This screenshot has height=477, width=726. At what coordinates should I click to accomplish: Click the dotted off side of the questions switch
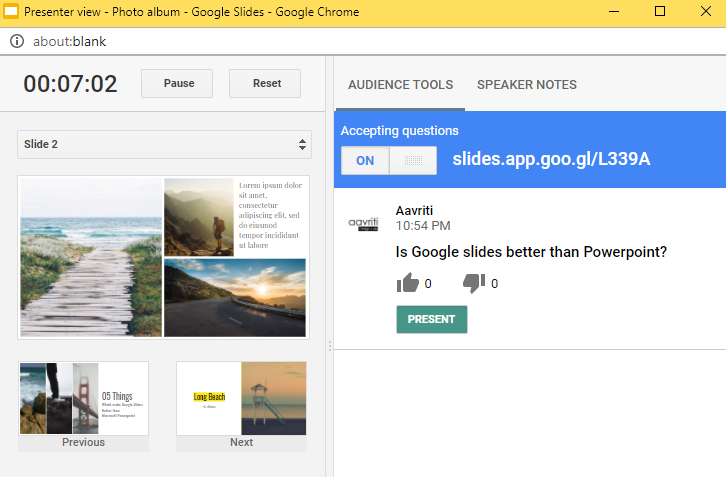(x=412, y=161)
